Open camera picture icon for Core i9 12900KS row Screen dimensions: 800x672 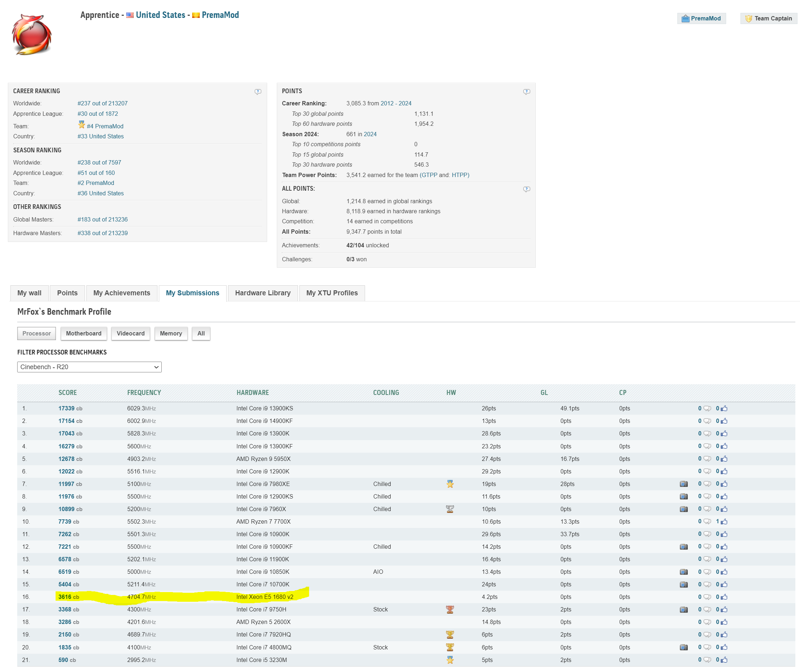pos(684,496)
